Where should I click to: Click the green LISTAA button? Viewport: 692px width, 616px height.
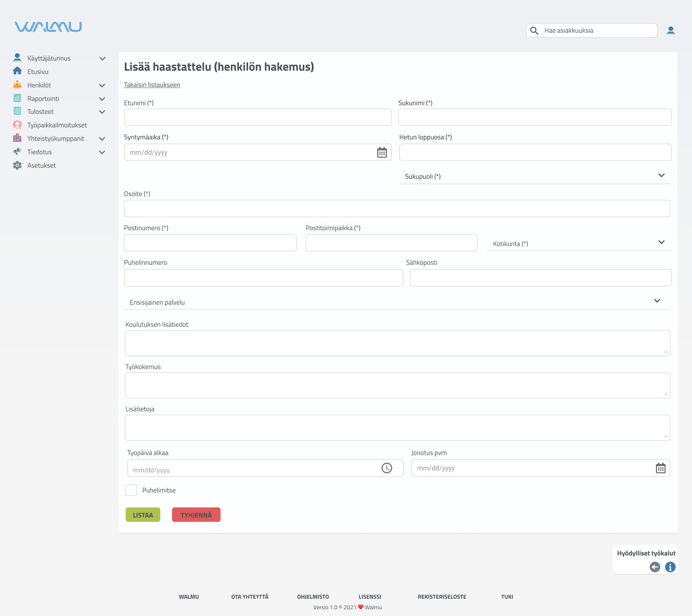click(x=143, y=514)
